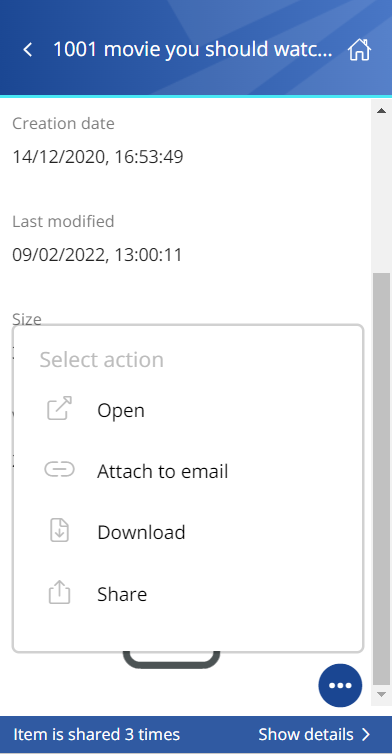Click the vertical scrollbar thumb
The width and height of the screenshot is (392, 754).
tap(381, 478)
